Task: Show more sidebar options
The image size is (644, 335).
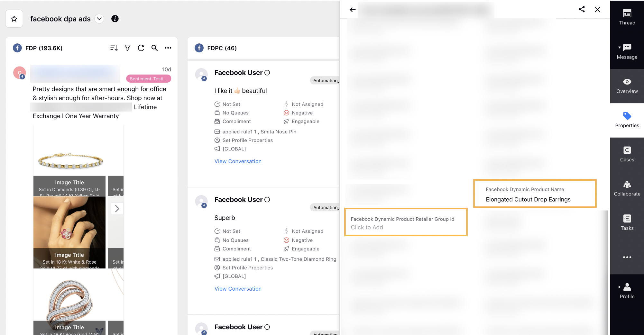Action: pyautogui.click(x=627, y=257)
